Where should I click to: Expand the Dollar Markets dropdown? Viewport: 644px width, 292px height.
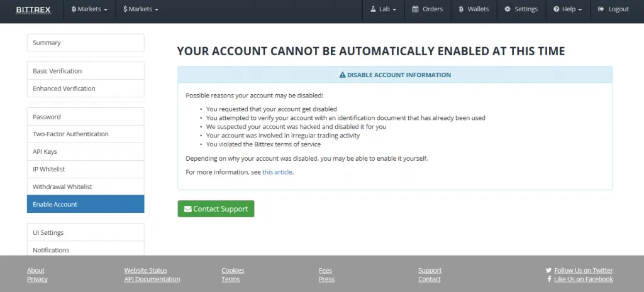(141, 9)
